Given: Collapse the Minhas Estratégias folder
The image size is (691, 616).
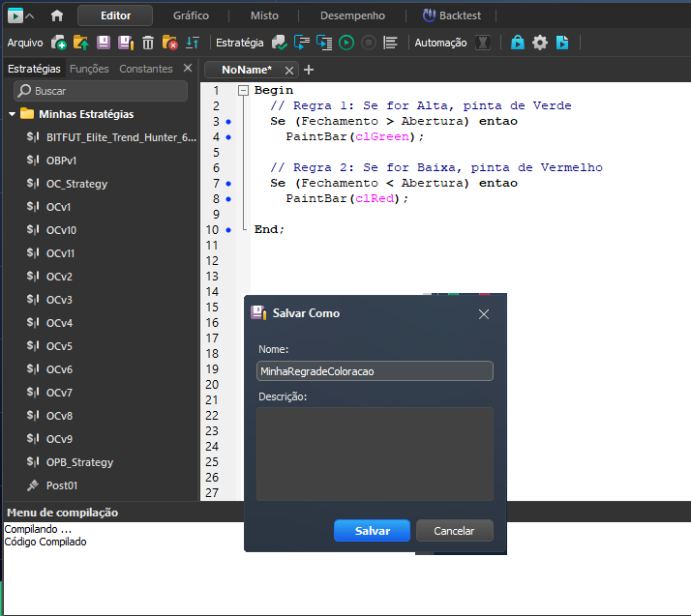Looking at the screenshot, I should (13, 114).
